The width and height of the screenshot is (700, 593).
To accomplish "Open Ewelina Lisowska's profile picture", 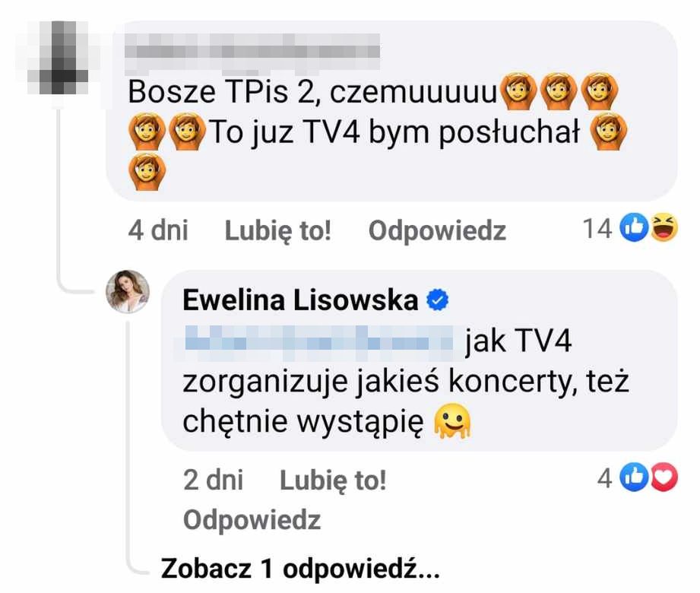I will pyautogui.click(x=128, y=292).
